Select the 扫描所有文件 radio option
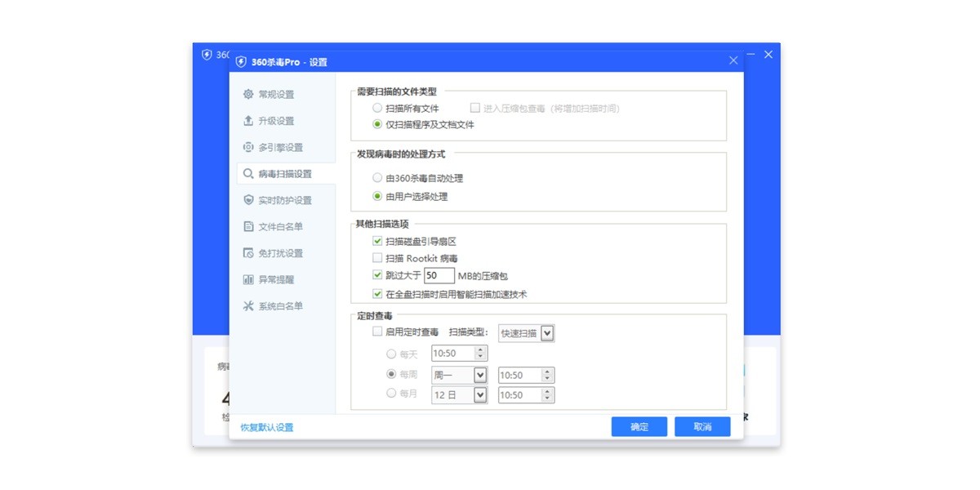Image resolution: width=980 pixels, height=490 pixels. (376, 108)
